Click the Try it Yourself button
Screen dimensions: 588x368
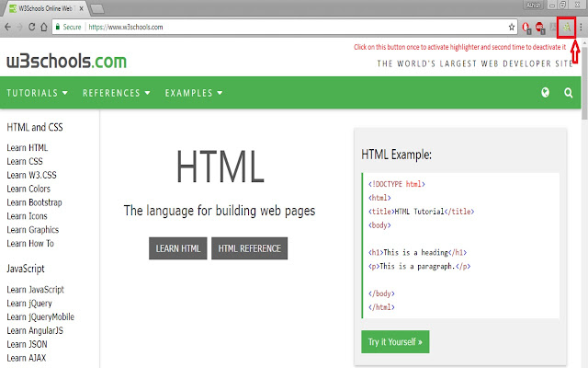[395, 341]
